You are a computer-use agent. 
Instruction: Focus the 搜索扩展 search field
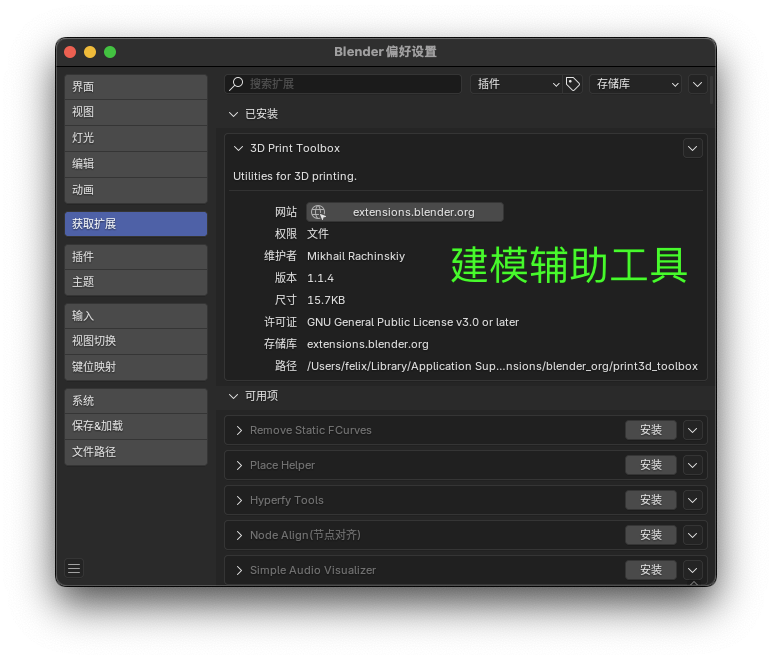pyautogui.click(x=343, y=84)
